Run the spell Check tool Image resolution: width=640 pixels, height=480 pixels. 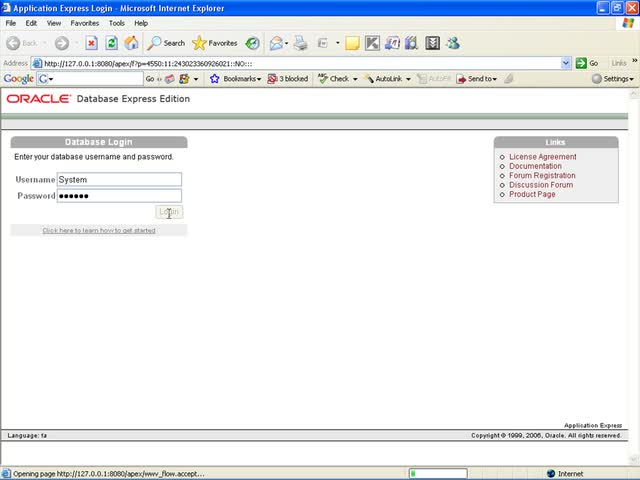(x=333, y=79)
